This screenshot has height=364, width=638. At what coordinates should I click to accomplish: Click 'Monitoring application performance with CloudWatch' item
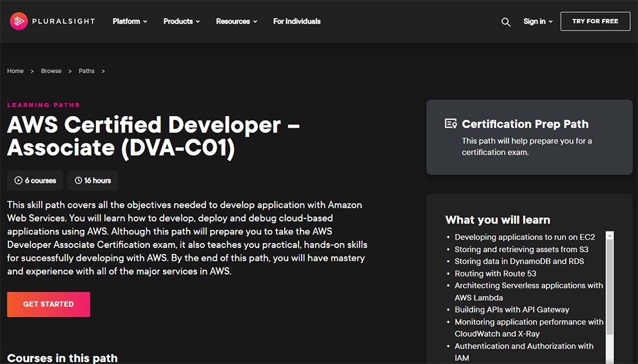coord(529,328)
